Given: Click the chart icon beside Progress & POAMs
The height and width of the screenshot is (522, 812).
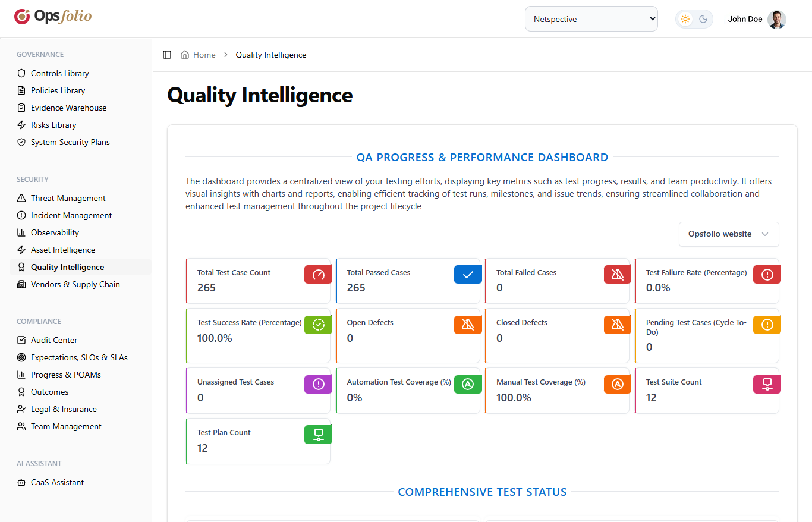Looking at the screenshot, I should [x=21, y=375].
